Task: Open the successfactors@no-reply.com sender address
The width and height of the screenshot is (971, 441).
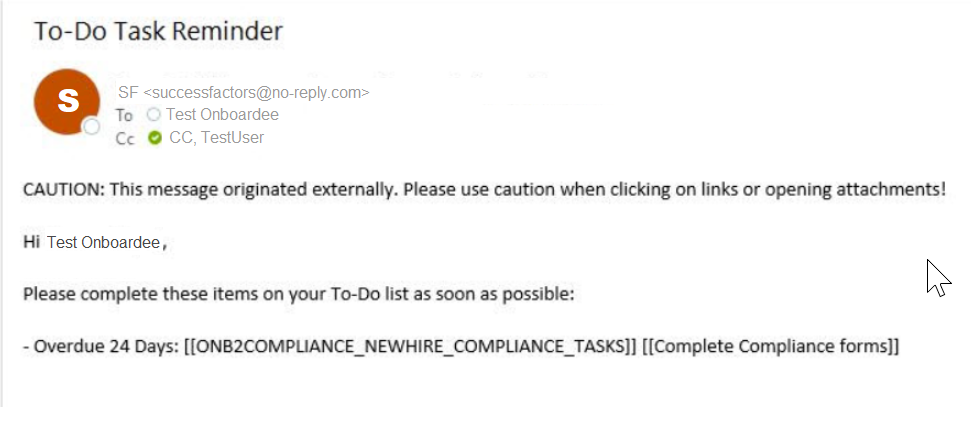Action: click(x=256, y=92)
